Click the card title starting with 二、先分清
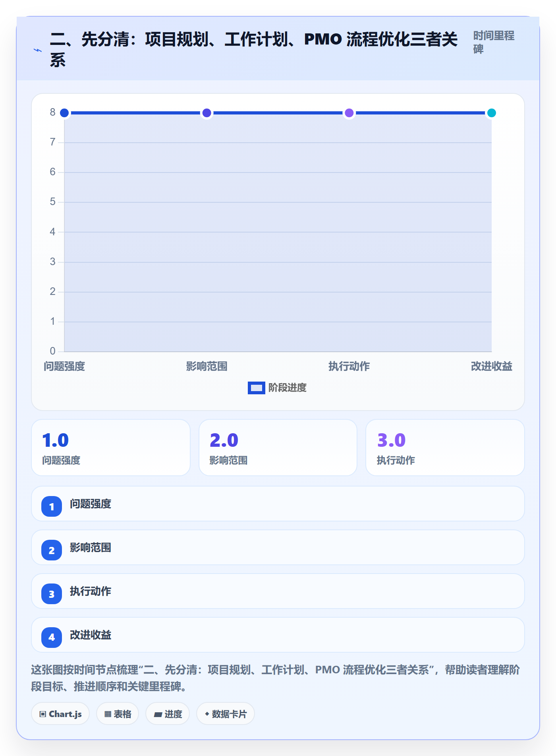Image resolution: width=556 pixels, height=756 pixels. point(254,50)
